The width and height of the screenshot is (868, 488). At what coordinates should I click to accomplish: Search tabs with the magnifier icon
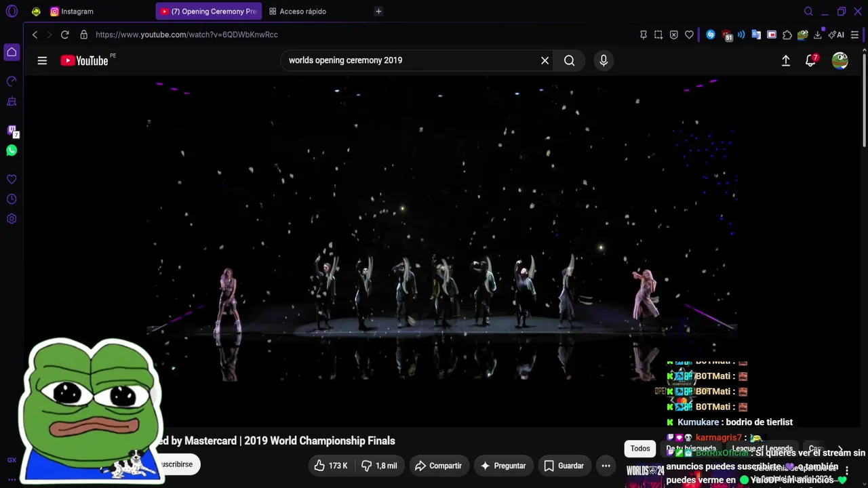coord(808,12)
